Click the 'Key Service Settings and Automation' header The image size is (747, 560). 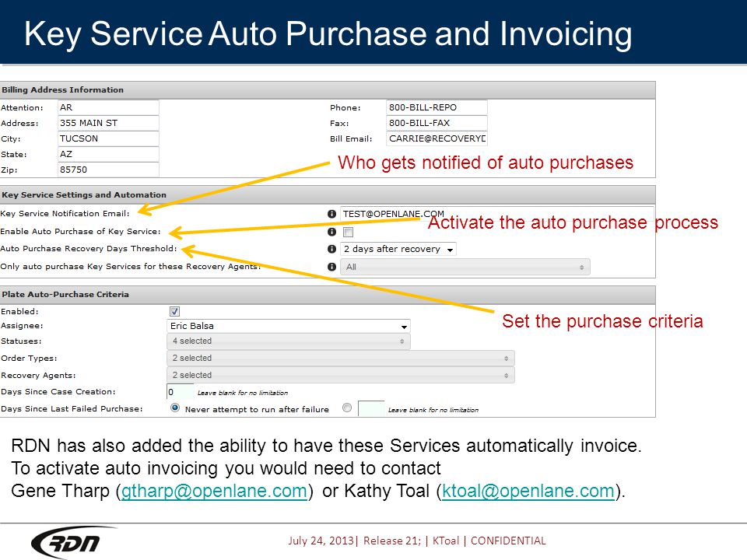click(x=328, y=194)
